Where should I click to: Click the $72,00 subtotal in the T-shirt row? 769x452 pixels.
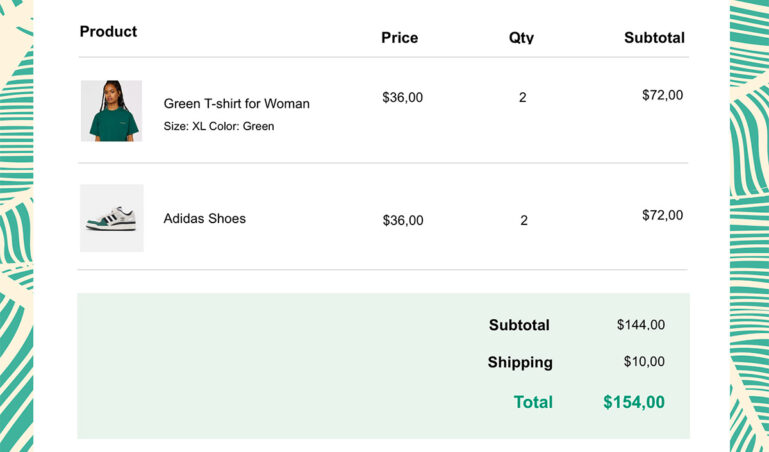point(662,95)
